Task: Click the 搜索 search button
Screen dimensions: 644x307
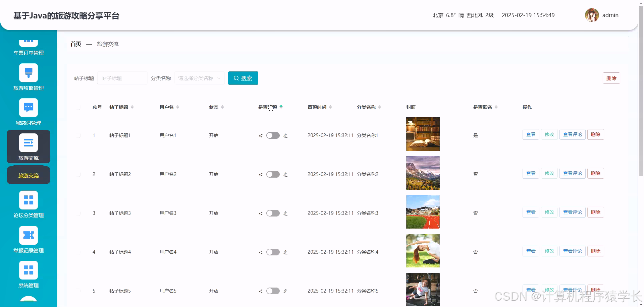Action: [243, 78]
